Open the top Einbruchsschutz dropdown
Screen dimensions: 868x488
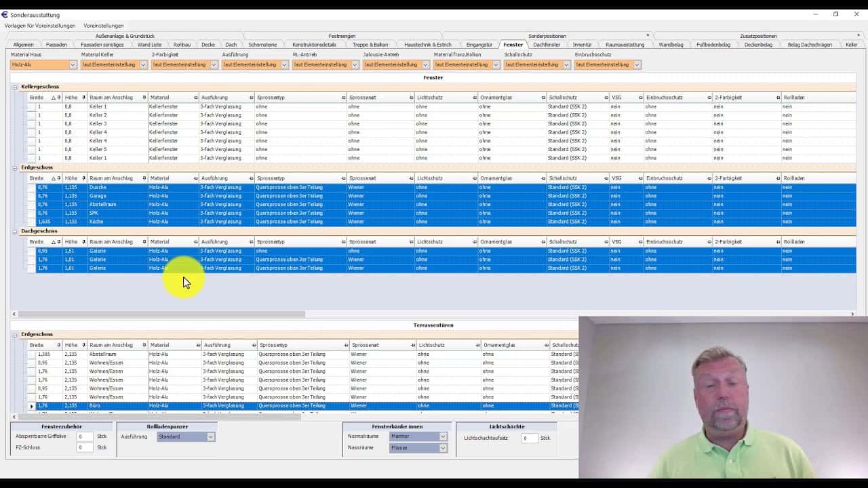(x=637, y=65)
